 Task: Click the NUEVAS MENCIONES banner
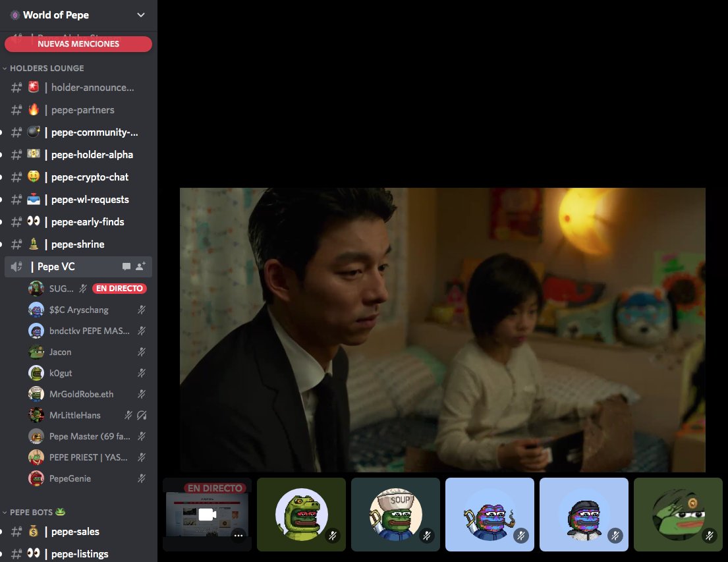(78, 43)
